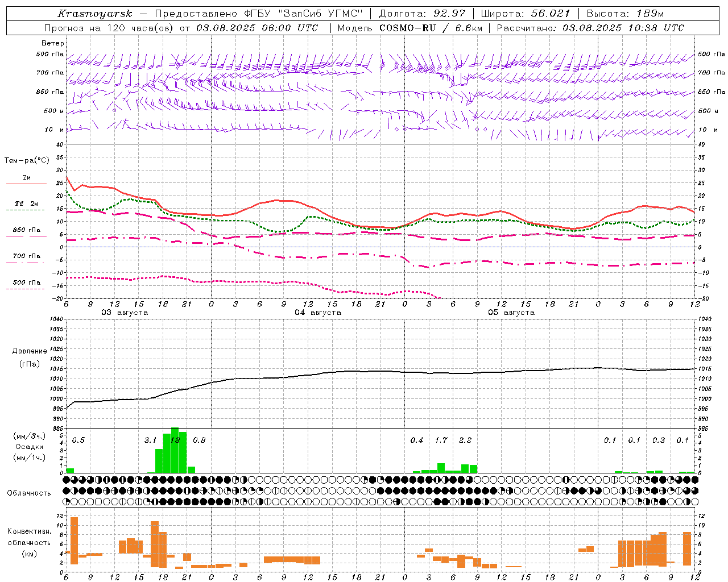Click the "2.2" precipitation total

[465, 440]
